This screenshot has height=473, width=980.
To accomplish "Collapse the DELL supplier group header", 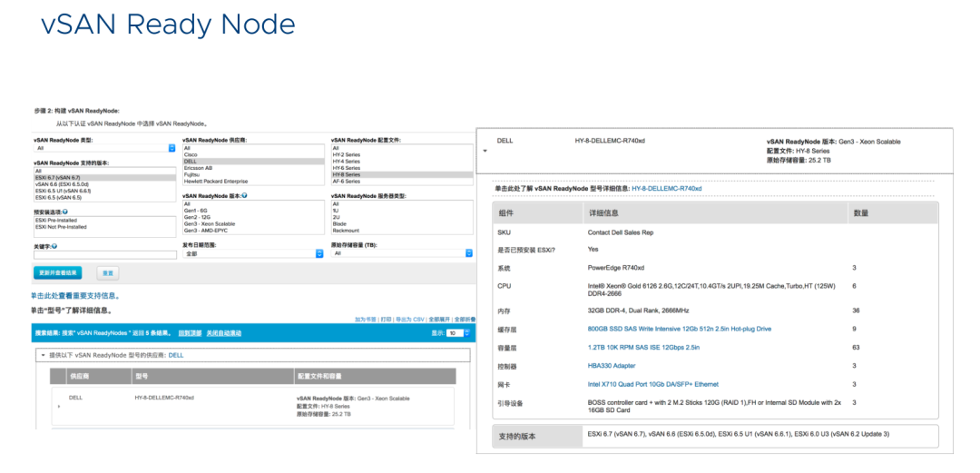I will 44,355.
